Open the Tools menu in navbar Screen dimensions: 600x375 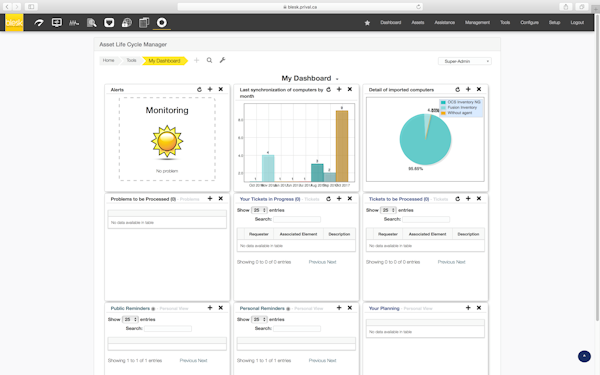[x=505, y=23]
